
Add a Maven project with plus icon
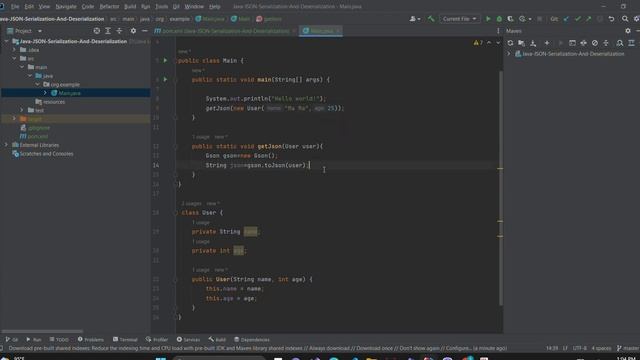coord(547,43)
